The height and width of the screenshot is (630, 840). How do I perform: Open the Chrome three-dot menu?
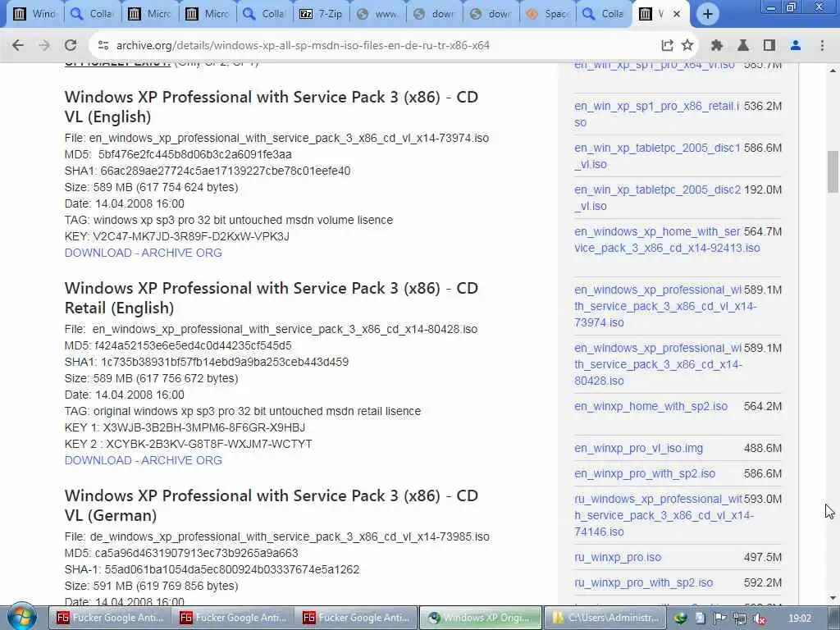[822, 46]
